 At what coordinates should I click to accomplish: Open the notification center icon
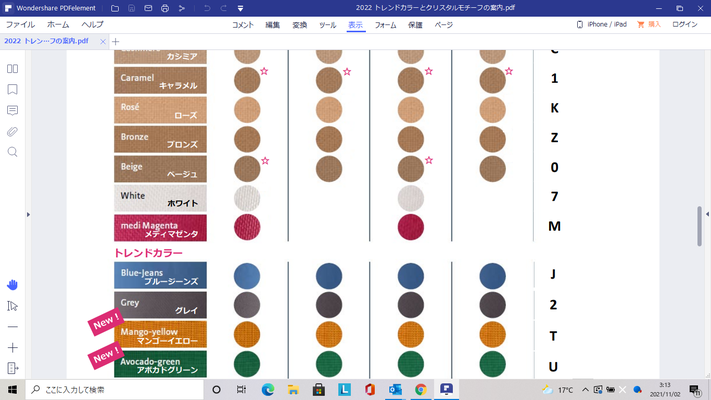click(x=695, y=390)
